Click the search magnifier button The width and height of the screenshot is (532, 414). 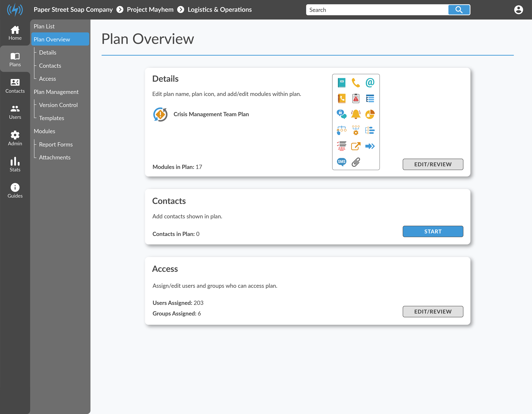tap(459, 10)
